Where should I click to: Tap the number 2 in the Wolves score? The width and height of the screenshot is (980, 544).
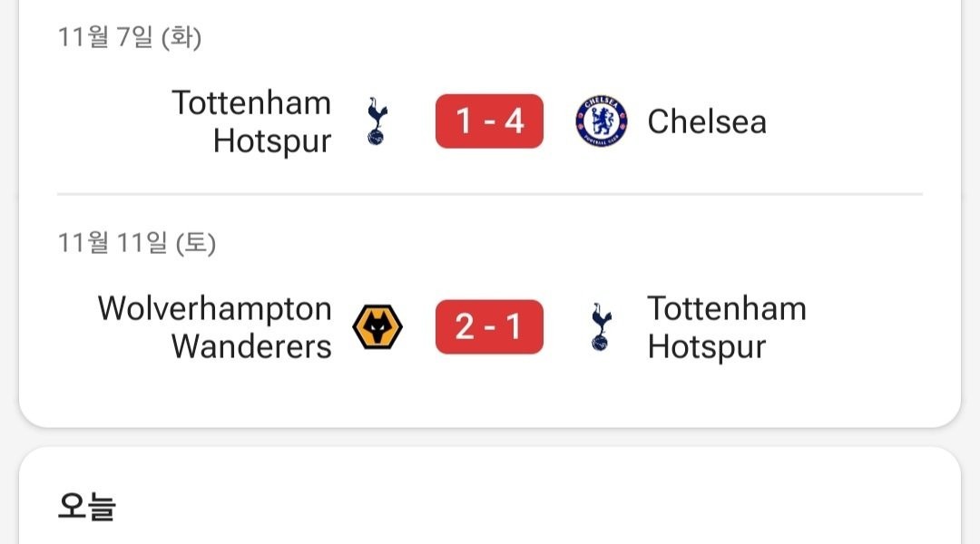[465, 327]
